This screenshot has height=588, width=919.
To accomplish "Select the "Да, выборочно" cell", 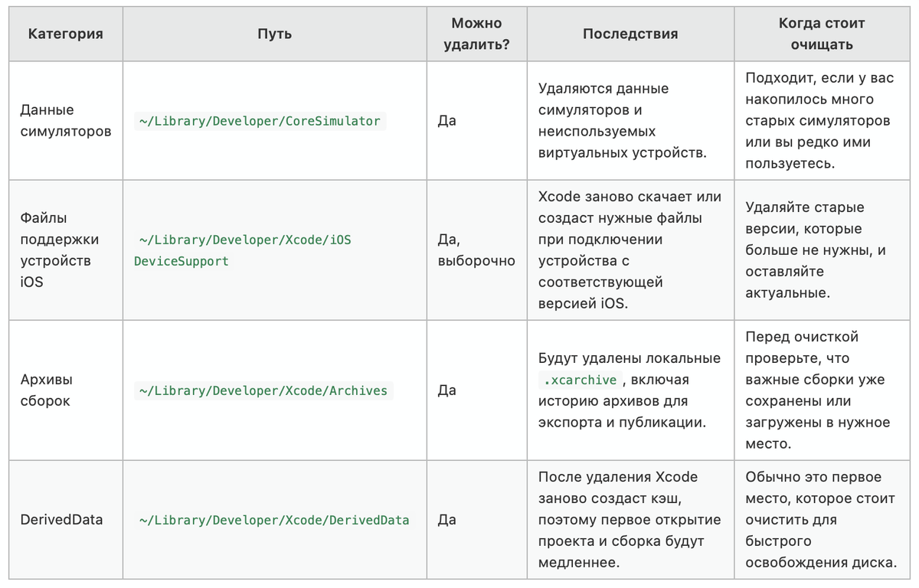I will pos(476,250).
